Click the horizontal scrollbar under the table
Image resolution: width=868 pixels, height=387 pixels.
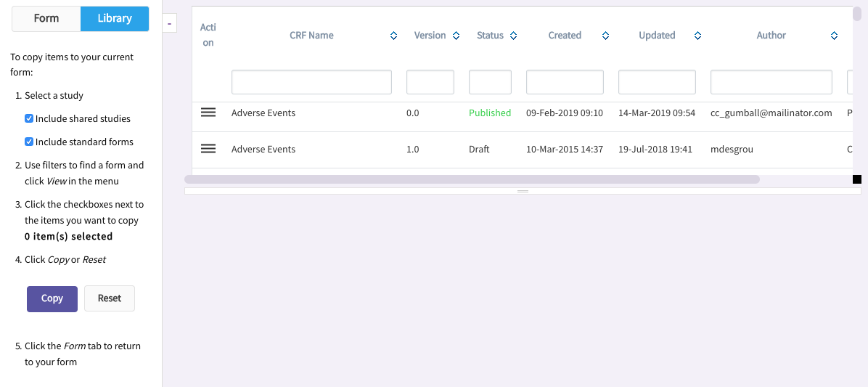pyautogui.click(x=472, y=179)
